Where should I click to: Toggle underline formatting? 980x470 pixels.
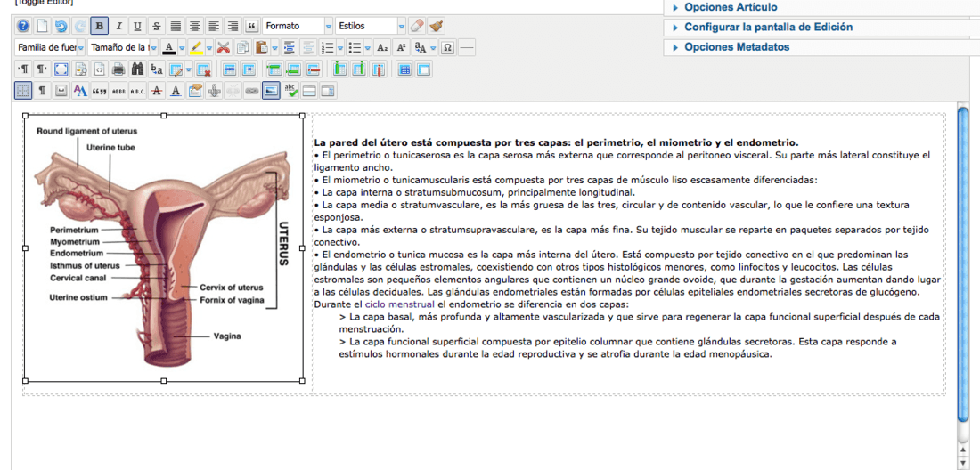pos(137,26)
